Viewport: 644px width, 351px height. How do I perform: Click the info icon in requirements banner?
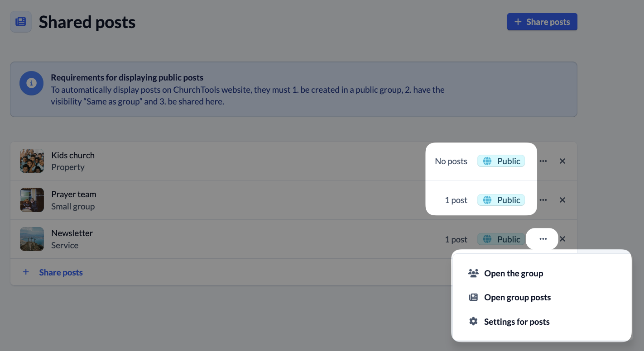pyautogui.click(x=31, y=83)
